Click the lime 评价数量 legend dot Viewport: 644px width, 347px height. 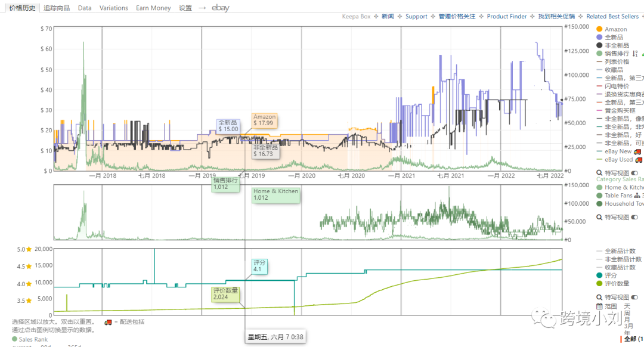(599, 284)
